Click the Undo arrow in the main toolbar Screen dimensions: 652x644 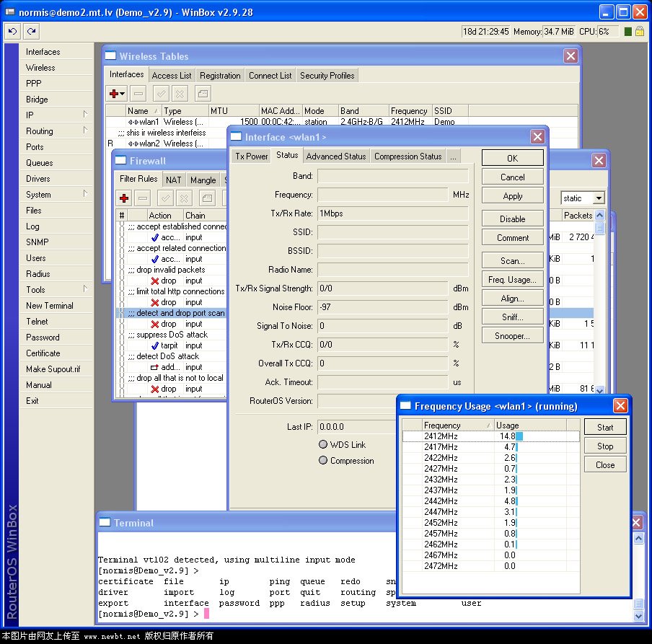pos(12,31)
